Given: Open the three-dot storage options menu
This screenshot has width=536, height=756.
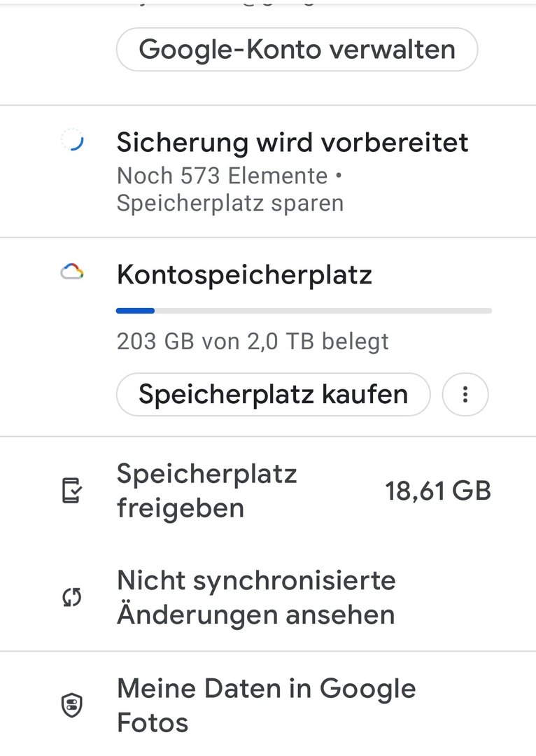Looking at the screenshot, I should pyautogui.click(x=465, y=395).
